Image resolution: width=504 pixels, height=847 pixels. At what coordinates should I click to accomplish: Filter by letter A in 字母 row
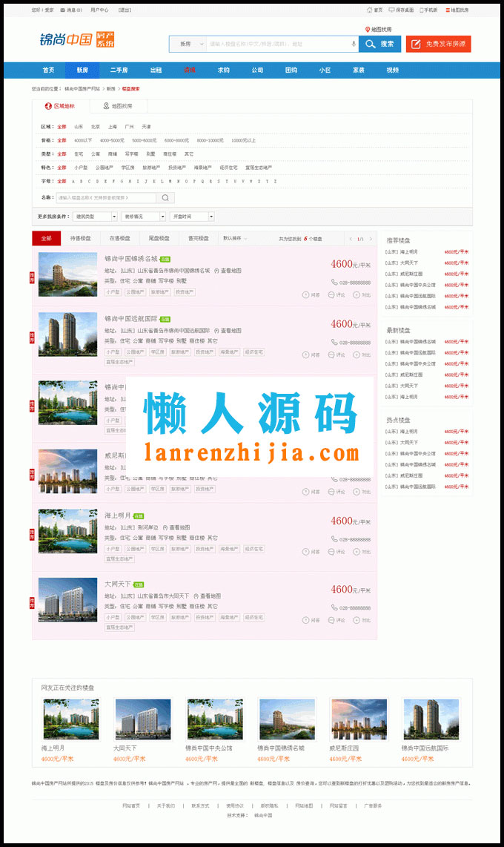[74, 182]
